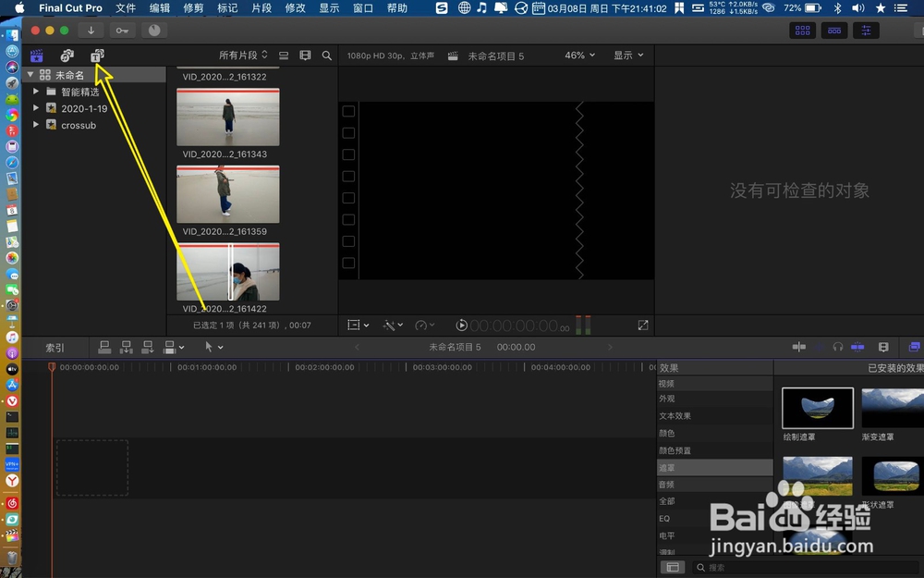Select the crossub event row
The image size is (924, 578).
[x=94, y=125]
